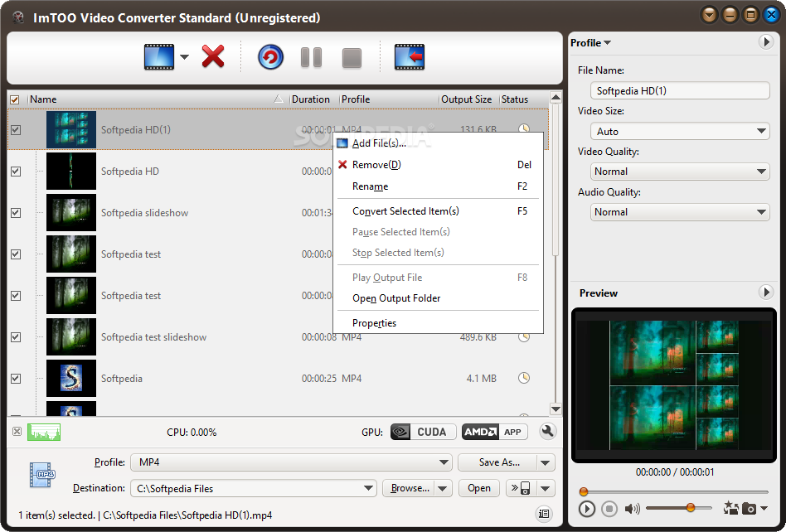Open the Video Size Auto dropdown
Viewport: 786px width, 532px height.
point(680,131)
